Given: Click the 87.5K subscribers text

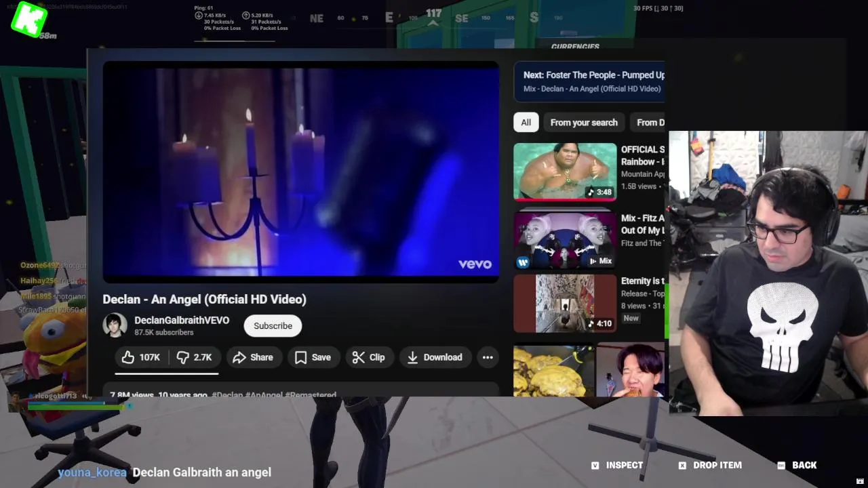Looking at the screenshot, I should tap(163, 333).
